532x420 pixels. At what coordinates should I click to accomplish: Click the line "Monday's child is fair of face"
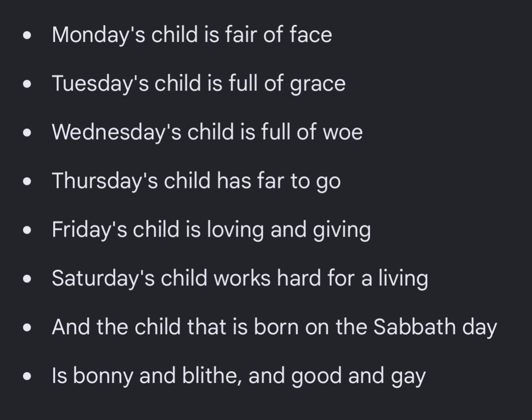pyautogui.click(x=192, y=35)
